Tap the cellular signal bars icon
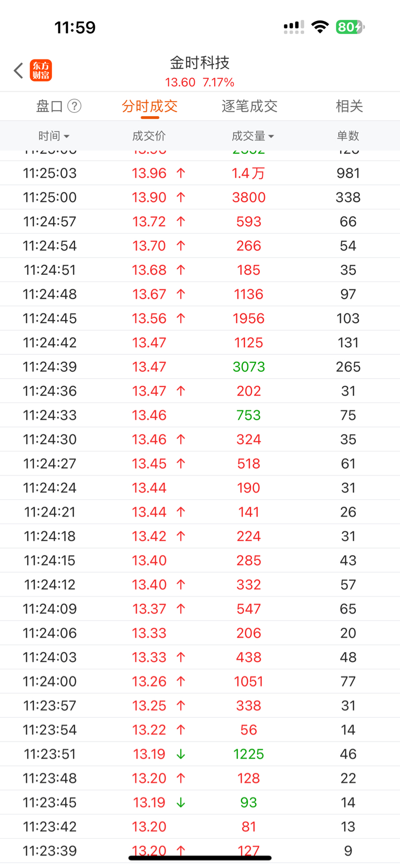This screenshot has width=400, height=868. point(294,27)
